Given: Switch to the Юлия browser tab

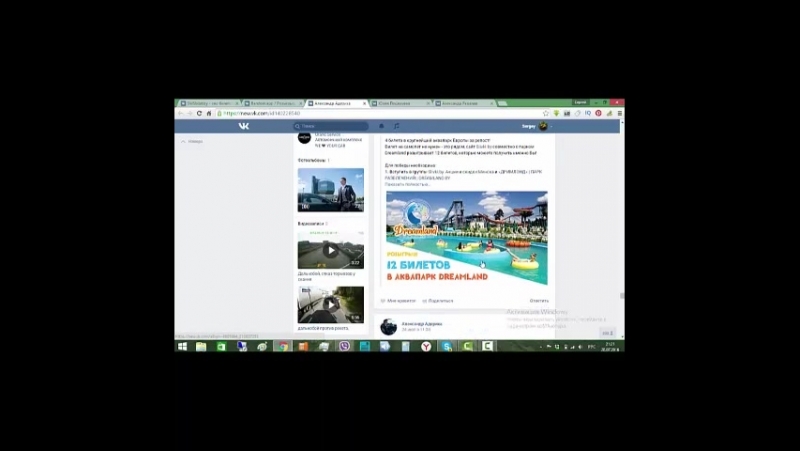Looking at the screenshot, I should tap(401, 103).
